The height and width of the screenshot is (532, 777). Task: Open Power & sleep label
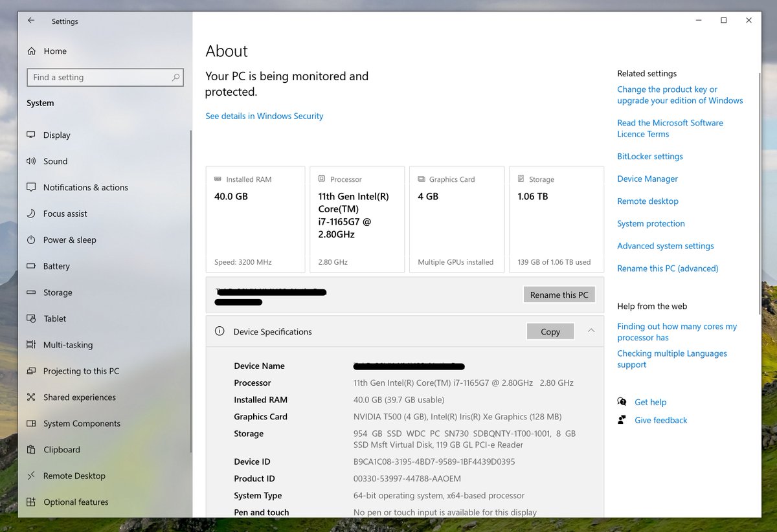[x=69, y=239]
